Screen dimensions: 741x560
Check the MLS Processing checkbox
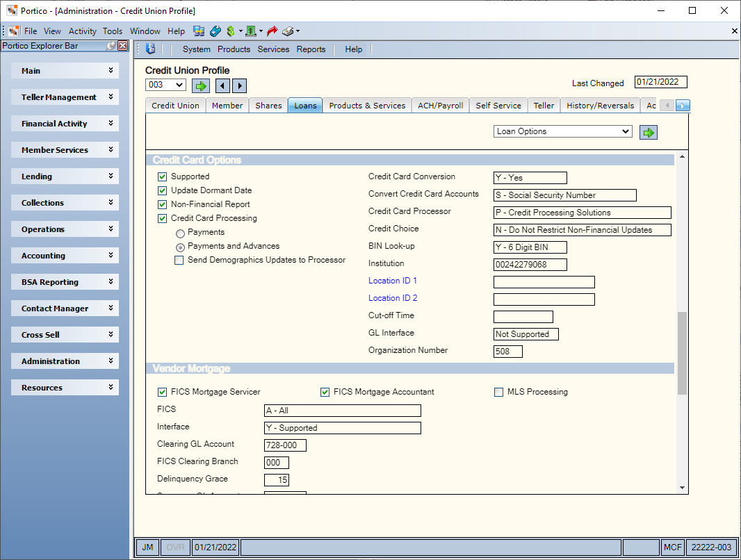click(x=498, y=393)
